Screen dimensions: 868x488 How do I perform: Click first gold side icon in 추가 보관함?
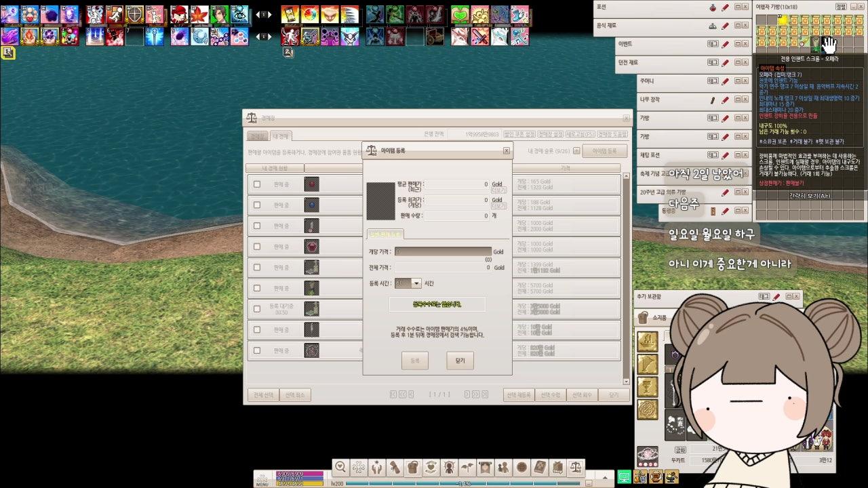tap(648, 342)
